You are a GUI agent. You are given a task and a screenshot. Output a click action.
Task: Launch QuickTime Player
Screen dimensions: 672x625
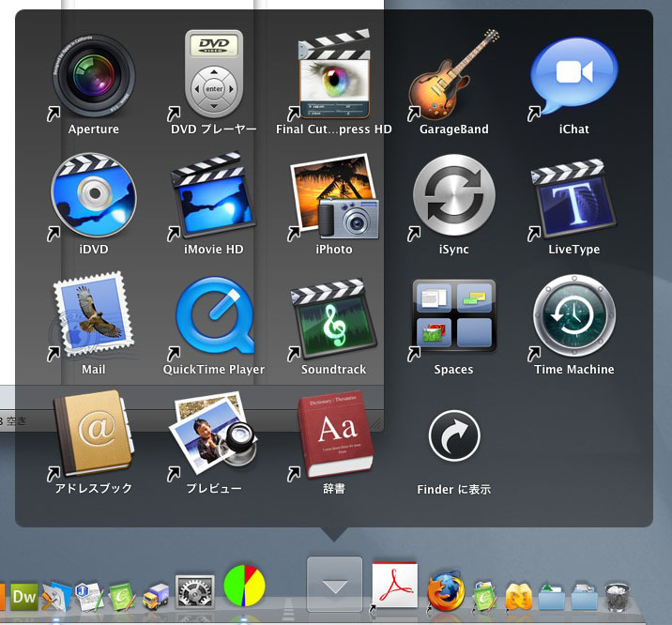point(214,315)
